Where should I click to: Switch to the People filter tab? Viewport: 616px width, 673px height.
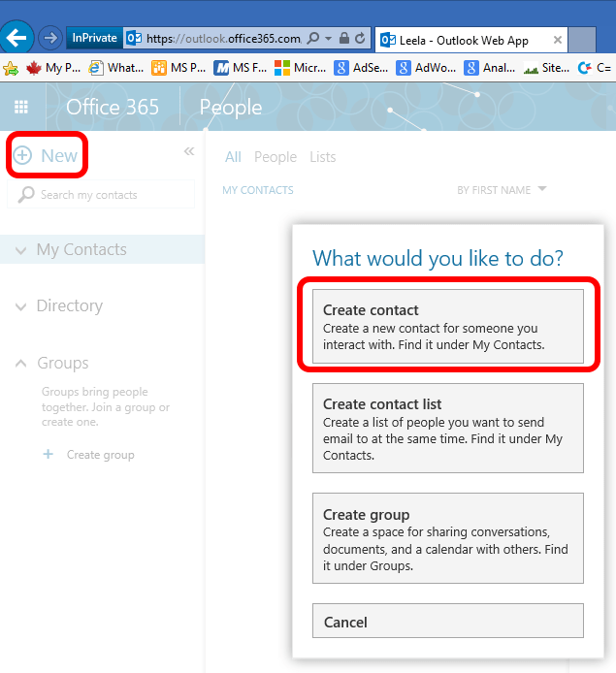tap(276, 157)
